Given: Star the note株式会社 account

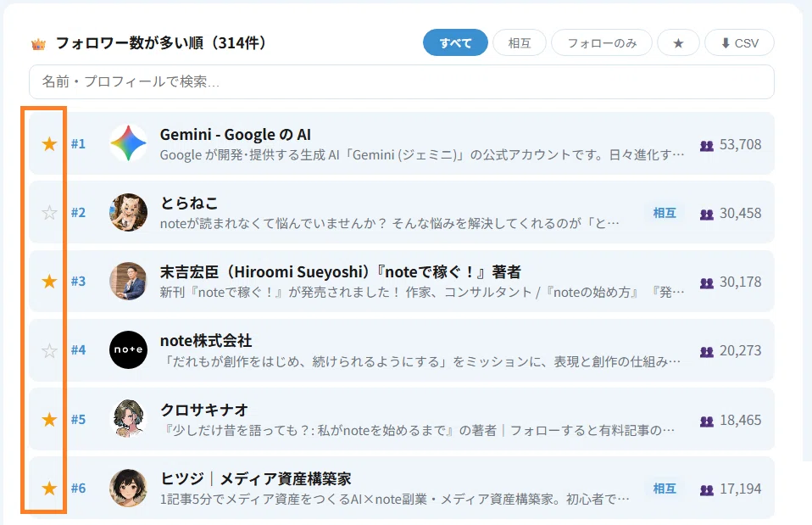Looking at the screenshot, I should click(49, 350).
